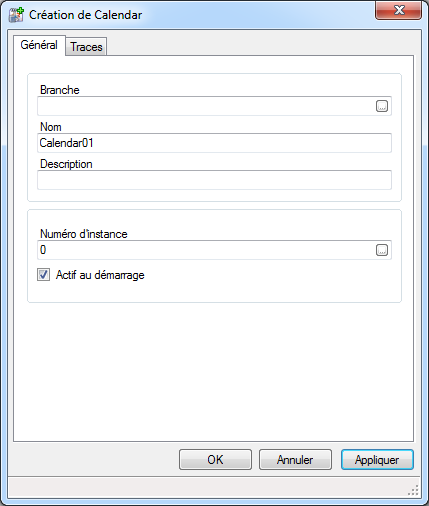429x506 pixels.
Task: Click the Branche field label
Action: click(x=60, y=90)
